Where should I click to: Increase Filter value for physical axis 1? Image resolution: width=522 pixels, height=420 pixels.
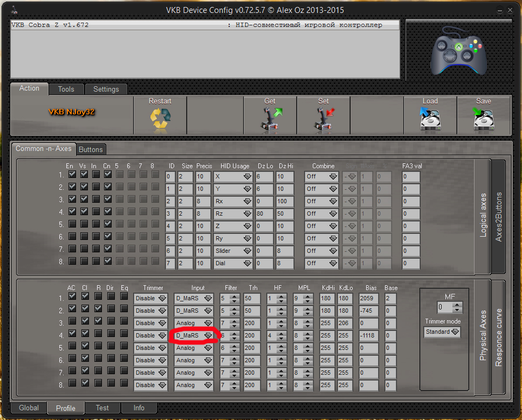(x=235, y=296)
